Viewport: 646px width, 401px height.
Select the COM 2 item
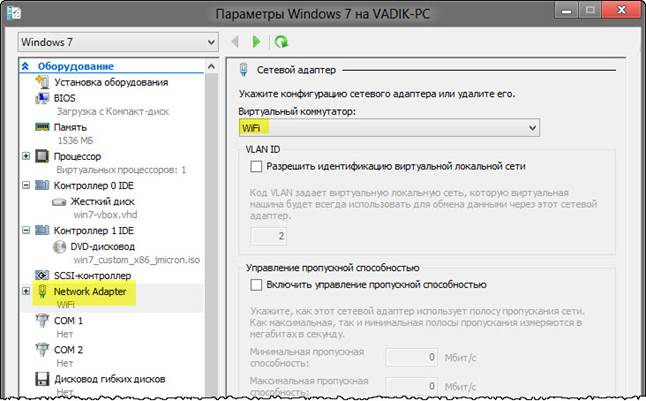tap(68, 350)
